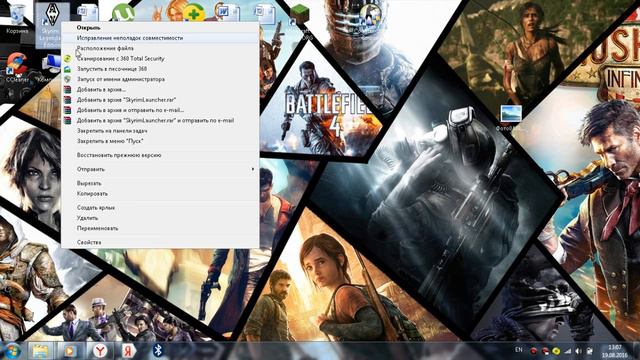Viewport: 640px width, 360px height.
Task: Open the Word document beside Skyrim shortcut
Action: pos(87,12)
